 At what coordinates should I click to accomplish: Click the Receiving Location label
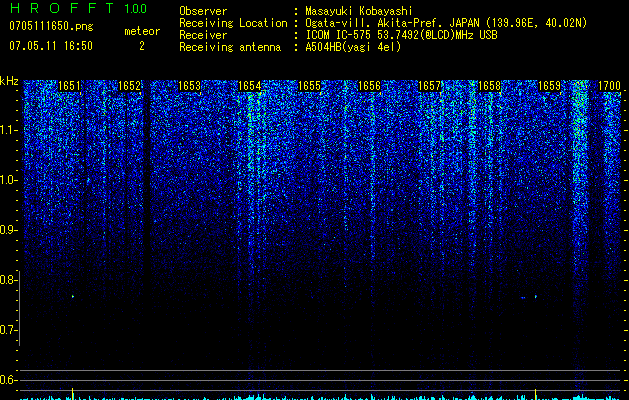233,23
